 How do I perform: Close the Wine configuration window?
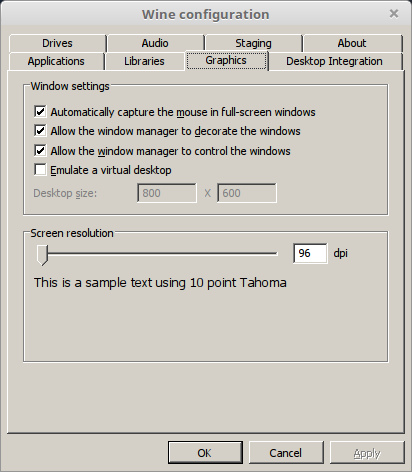(394, 14)
